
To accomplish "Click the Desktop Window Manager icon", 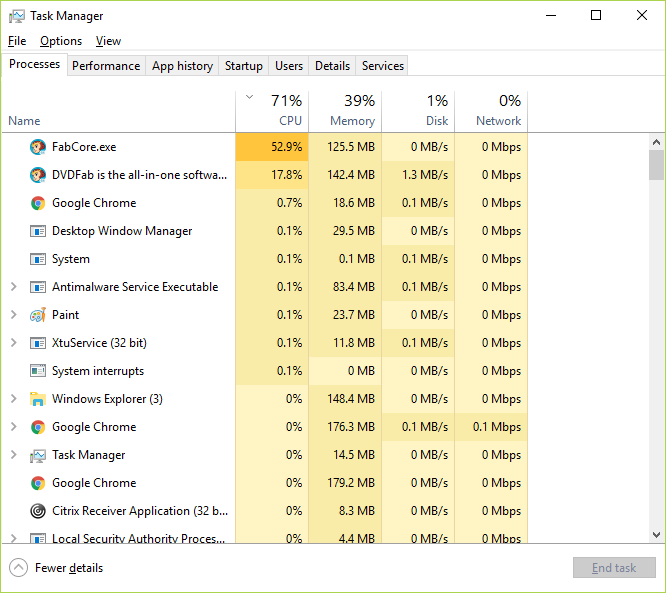I will (38, 231).
